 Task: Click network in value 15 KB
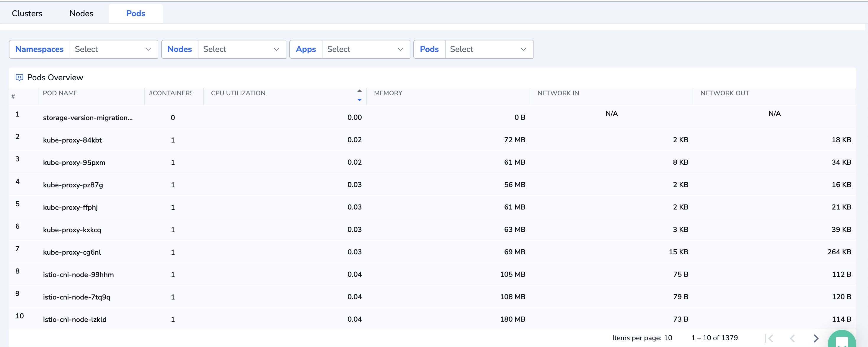[678, 252]
